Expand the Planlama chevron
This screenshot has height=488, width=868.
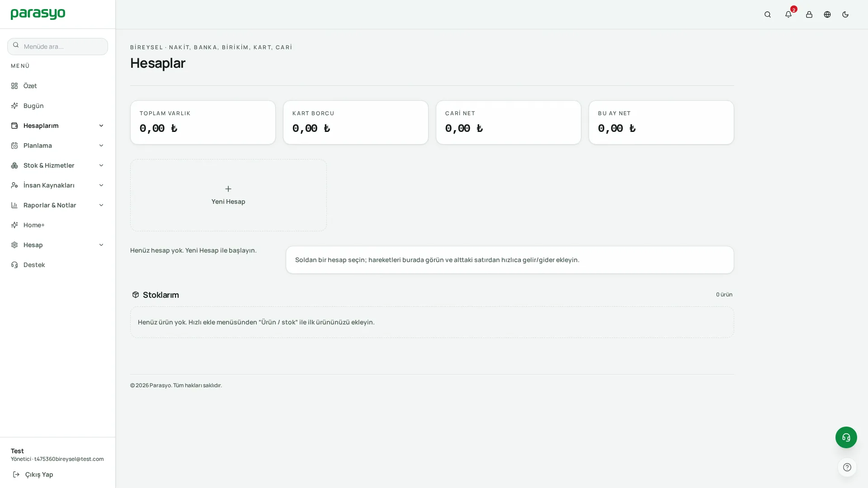tap(101, 145)
